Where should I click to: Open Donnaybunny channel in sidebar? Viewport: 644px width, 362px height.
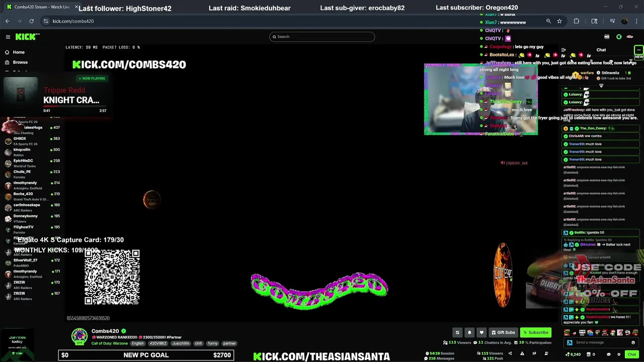click(x=31, y=218)
